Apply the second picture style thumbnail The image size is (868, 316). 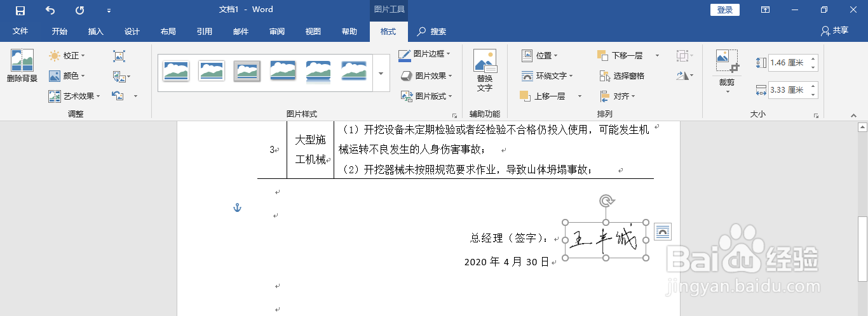(212, 70)
